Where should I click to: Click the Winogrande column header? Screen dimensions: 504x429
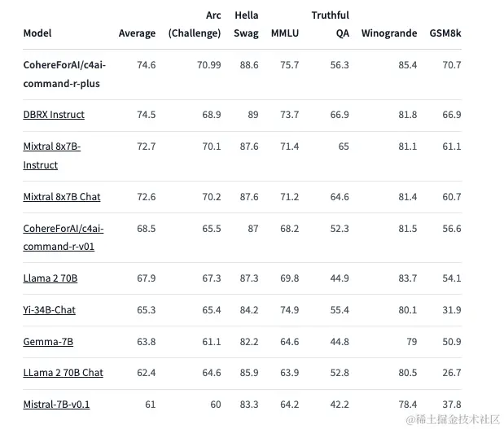[389, 33]
